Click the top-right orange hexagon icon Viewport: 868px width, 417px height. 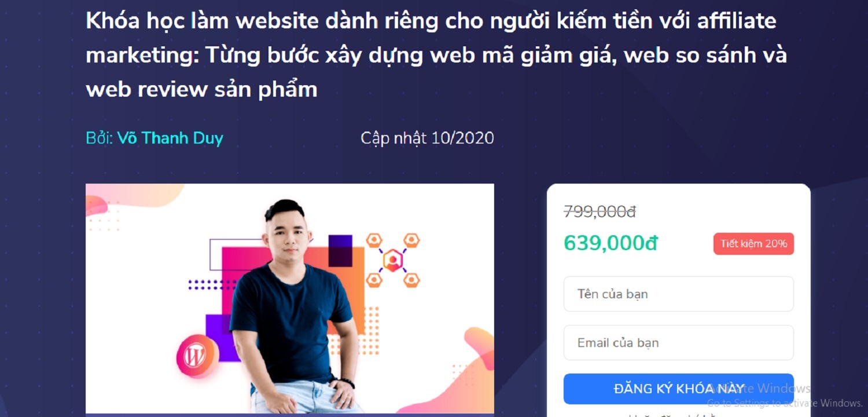click(411, 240)
